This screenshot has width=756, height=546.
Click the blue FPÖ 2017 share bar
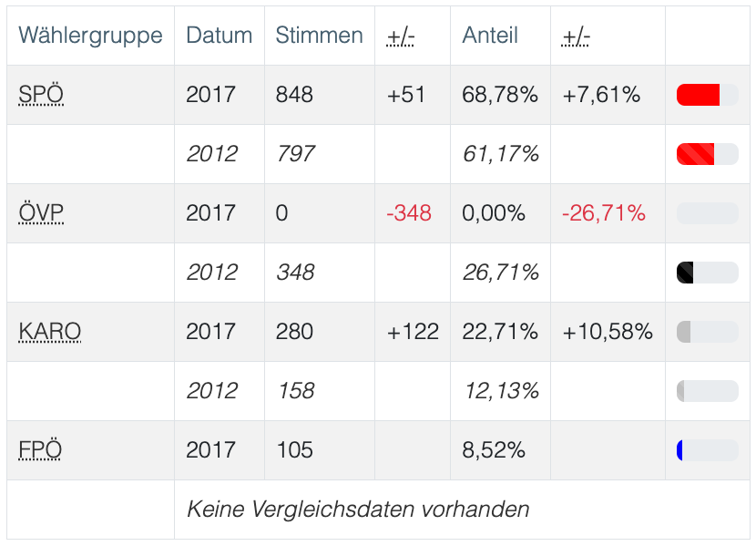(x=707, y=450)
